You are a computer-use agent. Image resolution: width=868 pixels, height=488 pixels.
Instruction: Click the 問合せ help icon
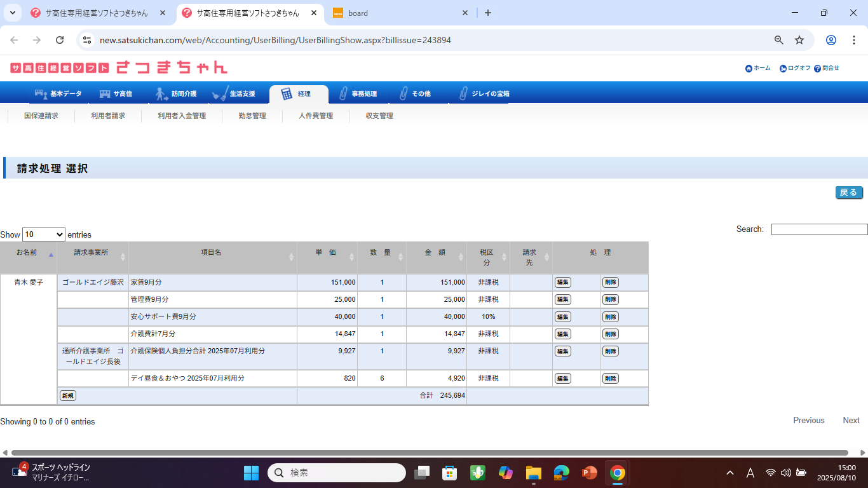(x=817, y=69)
